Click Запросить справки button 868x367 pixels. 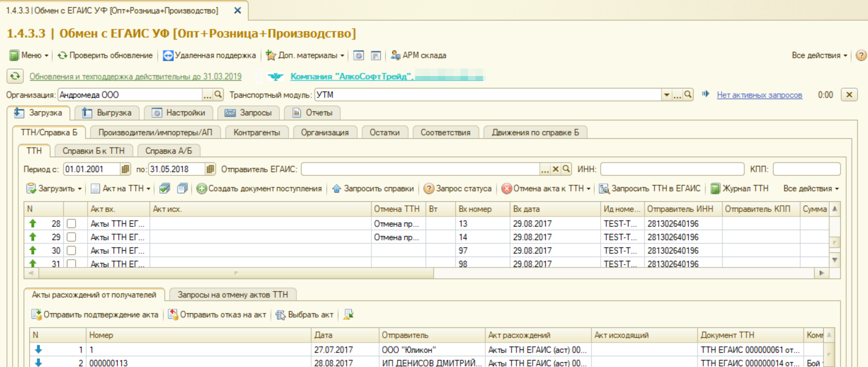pyautogui.click(x=373, y=188)
